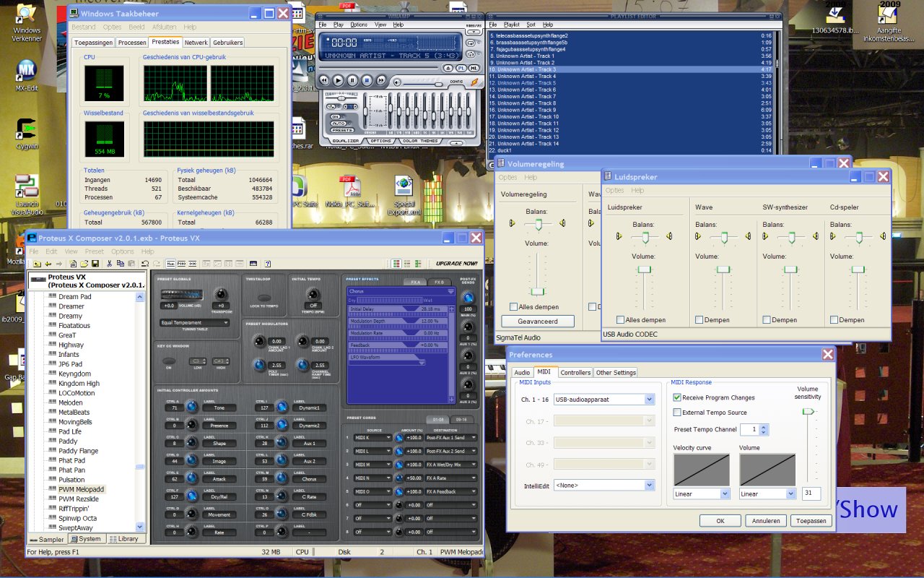Check Alles dempen in Volumeregeling window
924x578 pixels.
pos(513,306)
